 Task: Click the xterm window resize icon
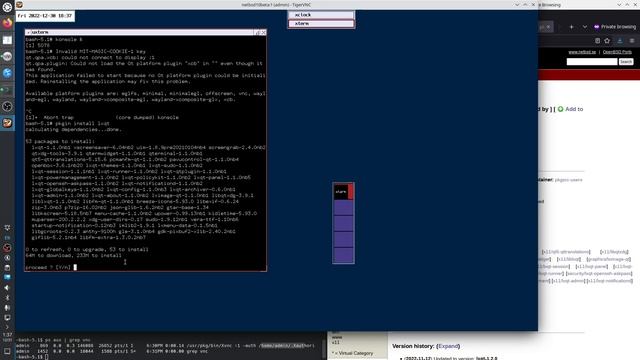pos(258,32)
